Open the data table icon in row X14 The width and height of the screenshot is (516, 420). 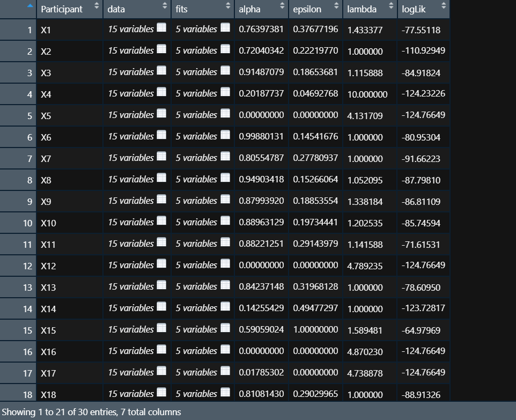(x=161, y=306)
